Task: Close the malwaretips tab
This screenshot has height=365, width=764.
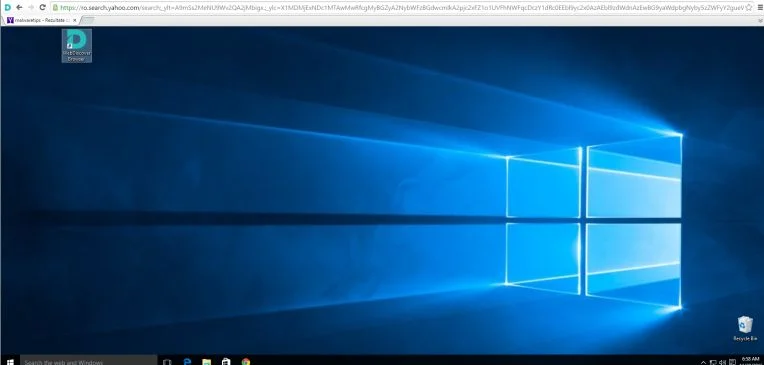Action: pyautogui.click(x=75, y=20)
